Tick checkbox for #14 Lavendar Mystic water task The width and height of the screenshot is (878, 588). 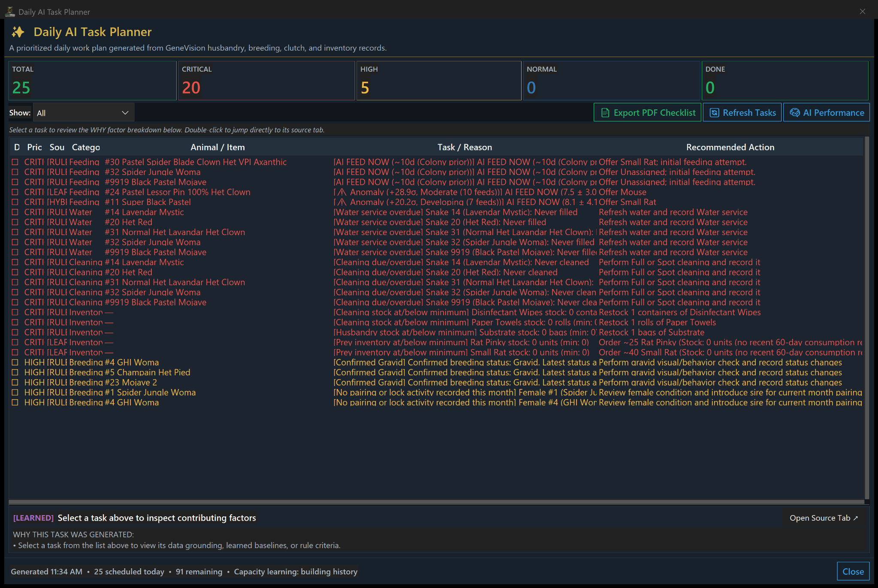(x=15, y=212)
